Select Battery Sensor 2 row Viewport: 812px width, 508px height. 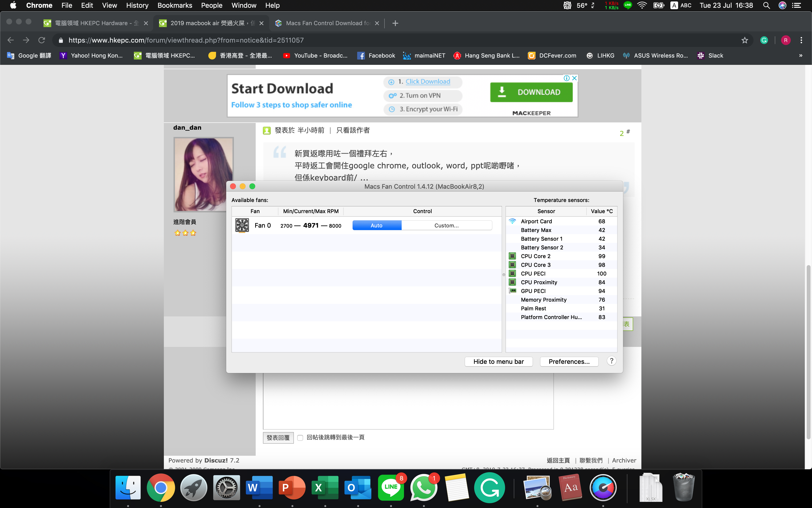[561, 248]
